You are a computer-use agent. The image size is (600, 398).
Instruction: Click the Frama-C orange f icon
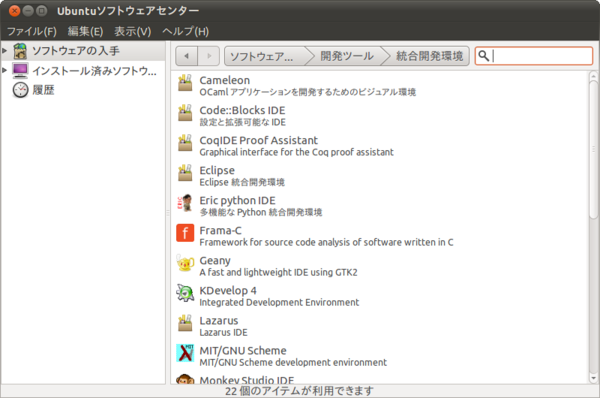click(x=185, y=233)
